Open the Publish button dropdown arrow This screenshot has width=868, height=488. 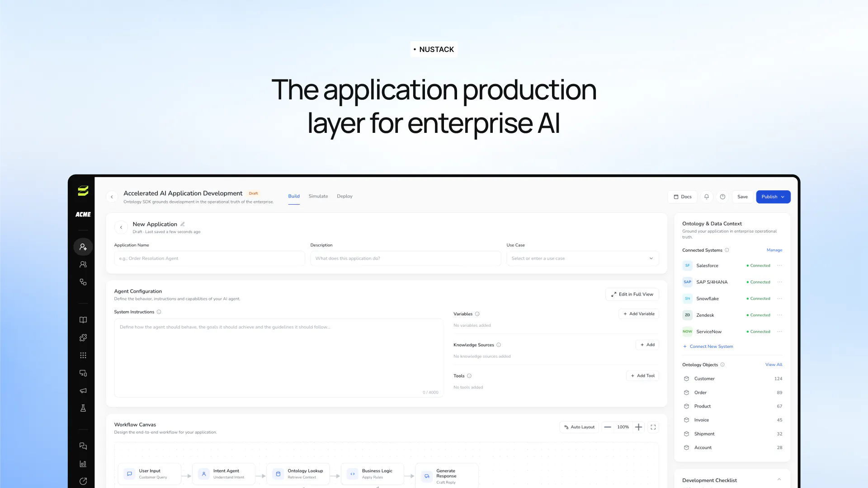(783, 197)
